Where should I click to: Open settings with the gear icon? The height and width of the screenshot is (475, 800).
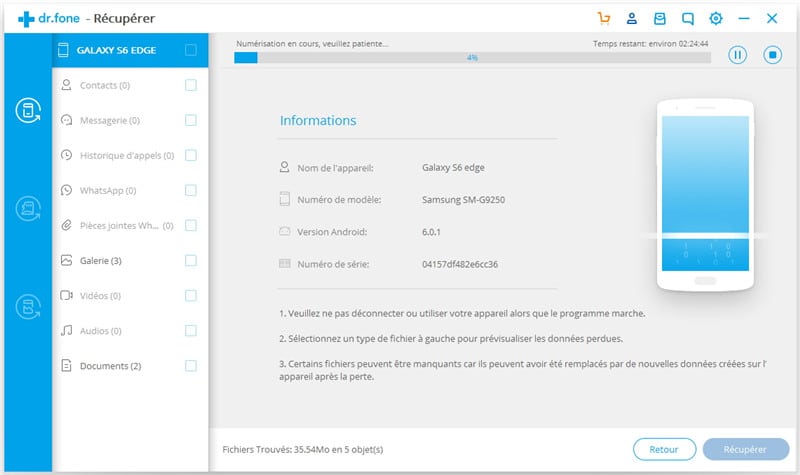coord(715,18)
